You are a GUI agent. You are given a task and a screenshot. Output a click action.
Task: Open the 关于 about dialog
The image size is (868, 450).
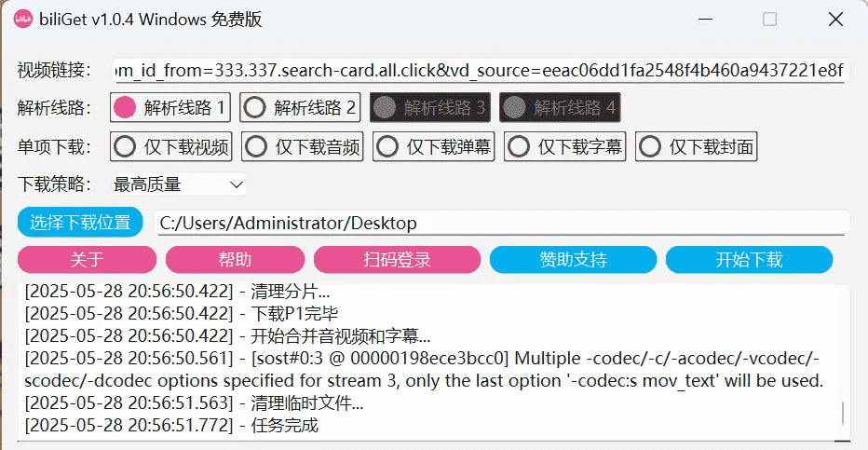[88, 259]
